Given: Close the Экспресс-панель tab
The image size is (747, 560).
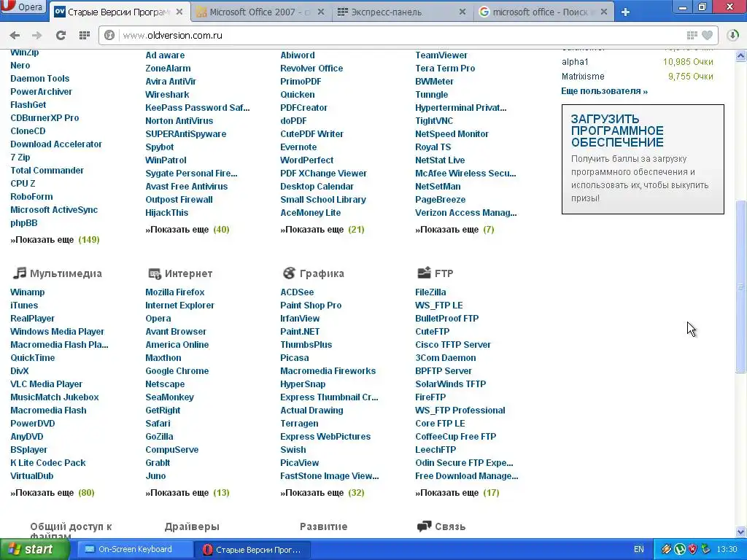Looking at the screenshot, I should pyautogui.click(x=462, y=12).
